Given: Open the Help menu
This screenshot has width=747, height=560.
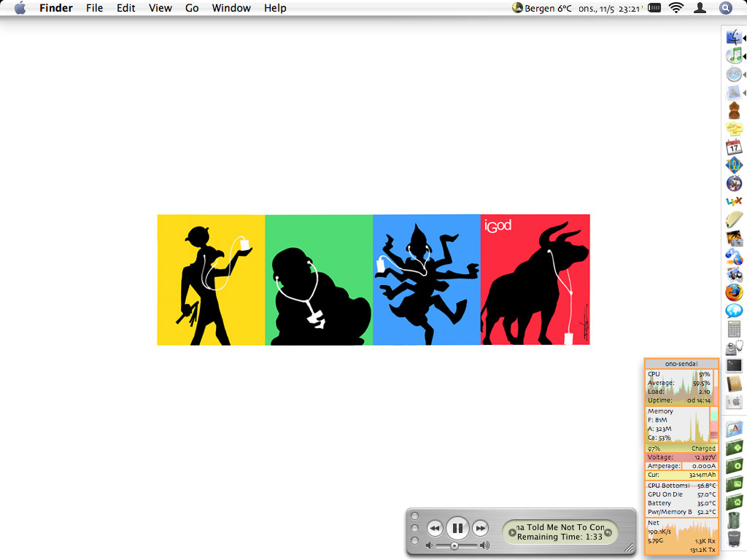Looking at the screenshot, I should pos(275,8).
